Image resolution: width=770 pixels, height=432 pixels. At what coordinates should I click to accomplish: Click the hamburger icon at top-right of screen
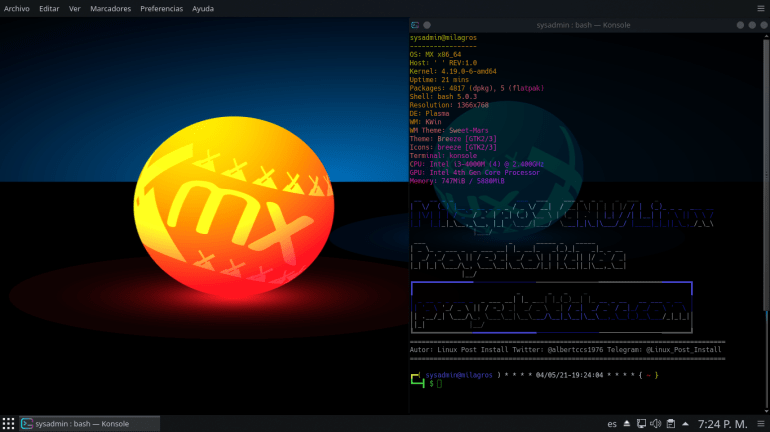760,8
